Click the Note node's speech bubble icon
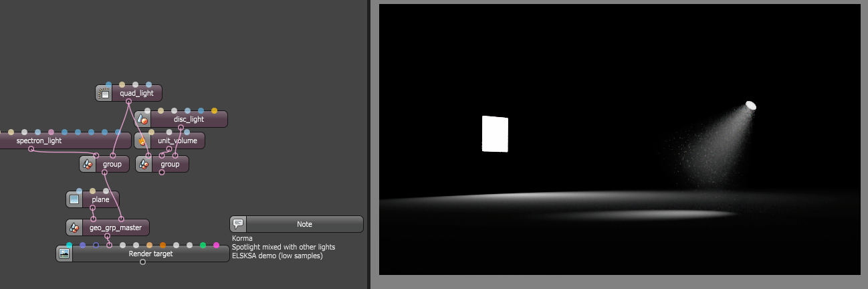The width and height of the screenshot is (868, 289). click(238, 224)
